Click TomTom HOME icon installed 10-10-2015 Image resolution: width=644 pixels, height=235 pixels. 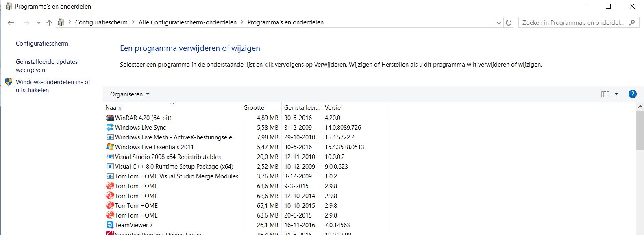[110, 206]
